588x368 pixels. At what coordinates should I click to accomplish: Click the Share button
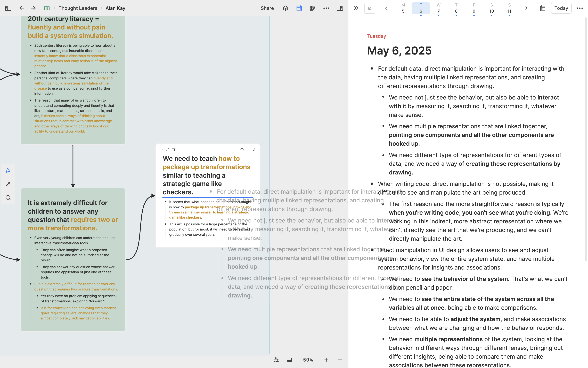coord(267,8)
